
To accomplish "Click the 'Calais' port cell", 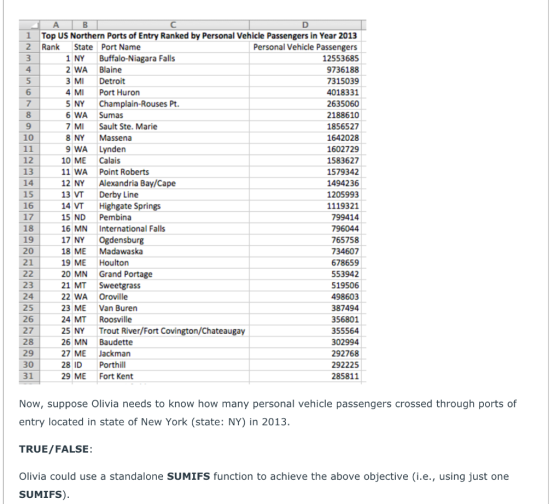I will [x=173, y=161].
